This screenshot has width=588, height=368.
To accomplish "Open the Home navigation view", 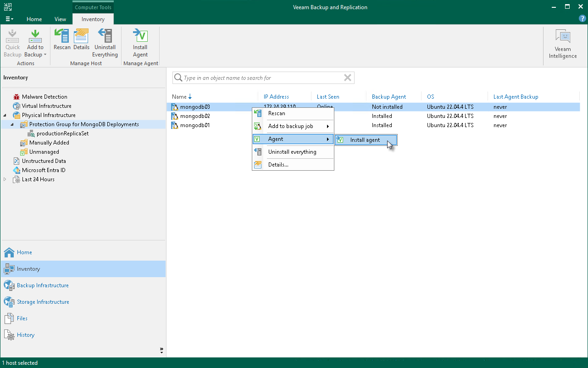I will [83, 252].
